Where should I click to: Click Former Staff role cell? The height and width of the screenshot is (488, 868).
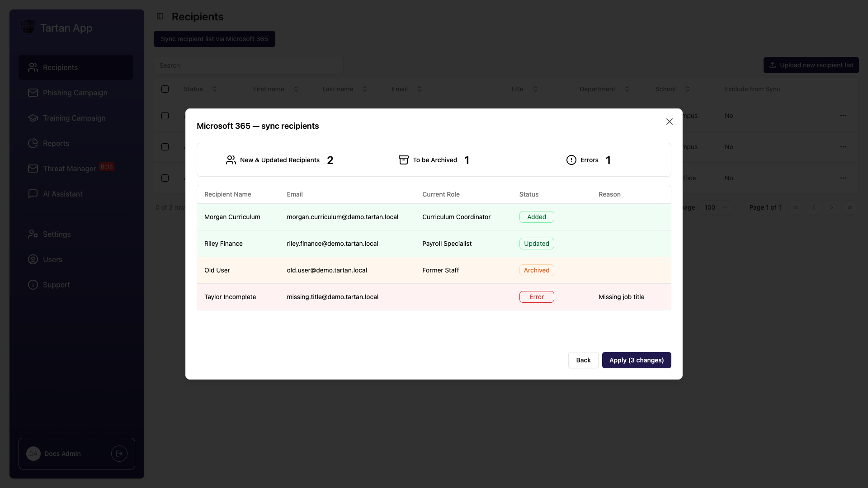pyautogui.click(x=440, y=270)
